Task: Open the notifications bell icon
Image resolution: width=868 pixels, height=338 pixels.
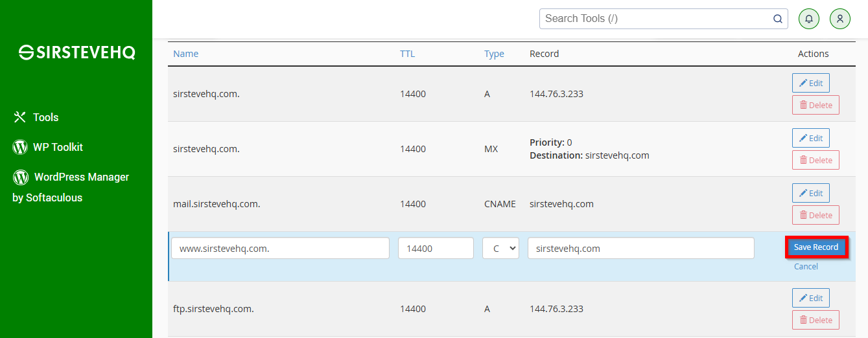Action: point(808,19)
